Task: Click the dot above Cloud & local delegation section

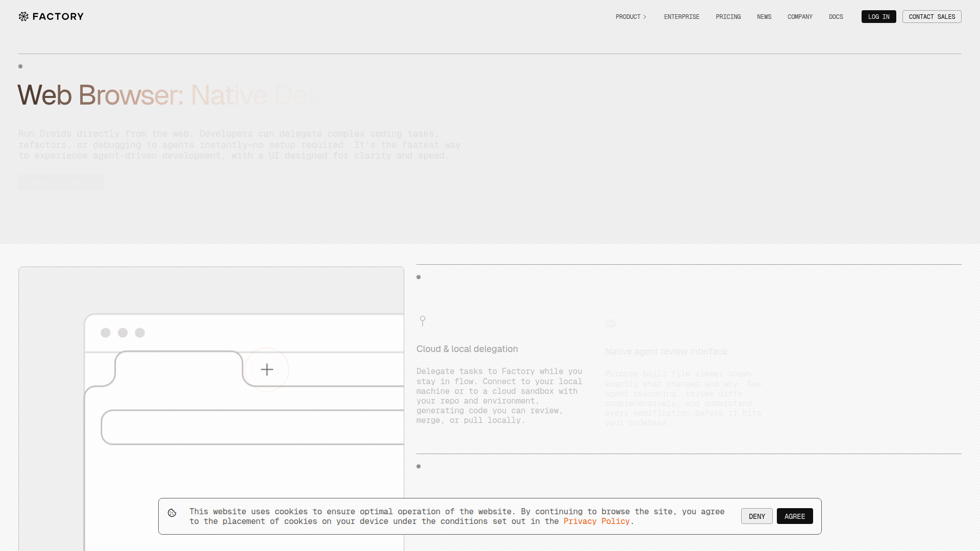Action: [x=419, y=277]
